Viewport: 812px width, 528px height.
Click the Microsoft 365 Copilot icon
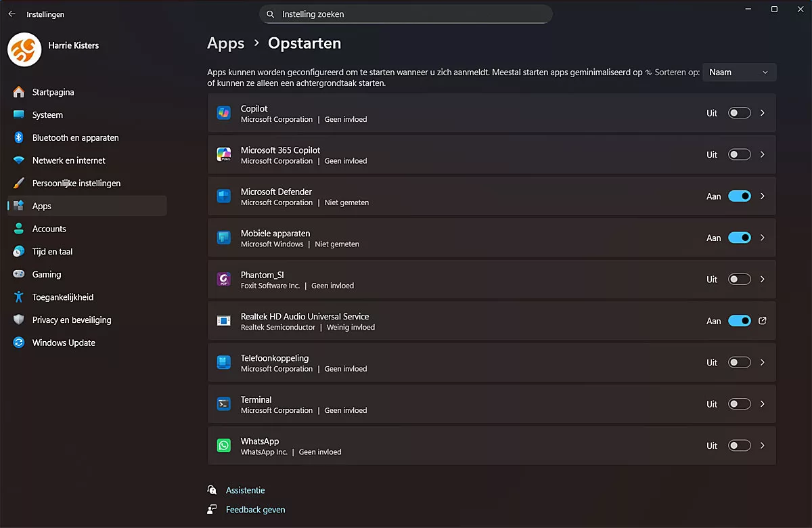click(223, 154)
